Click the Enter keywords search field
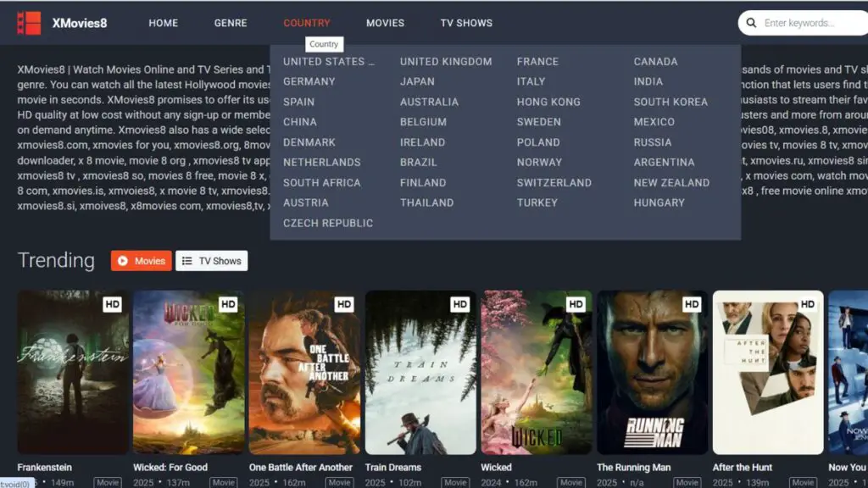Image resolution: width=868 pixels, height=488 pixels. coord(801,23)
